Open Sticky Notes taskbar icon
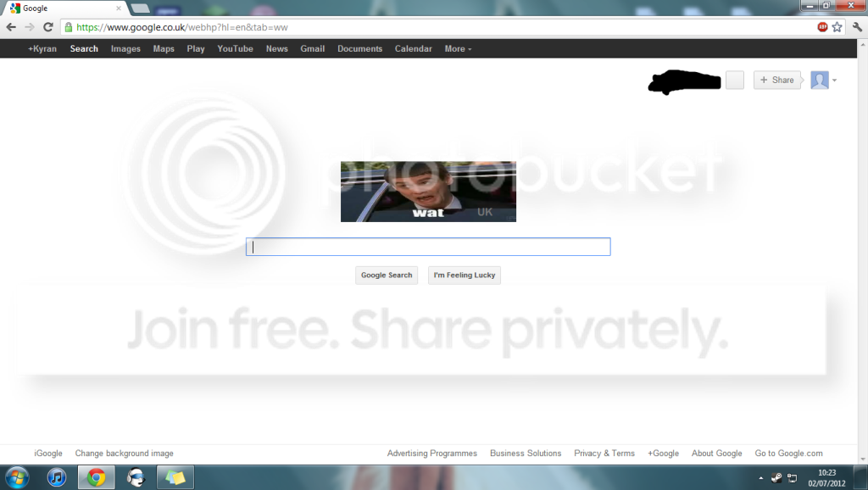This screenshot has height=490, width=868. tap(175, 477)
